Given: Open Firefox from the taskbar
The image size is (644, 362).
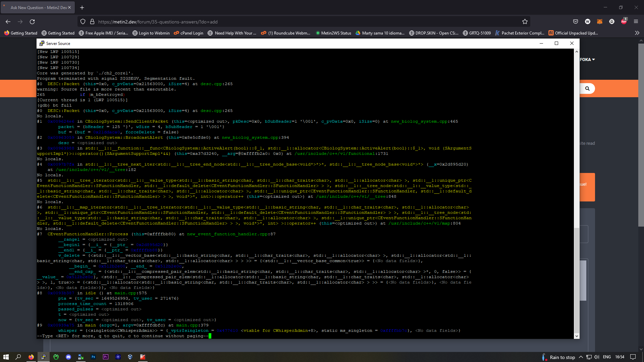Looking at the screenshot, I should 31,357.
